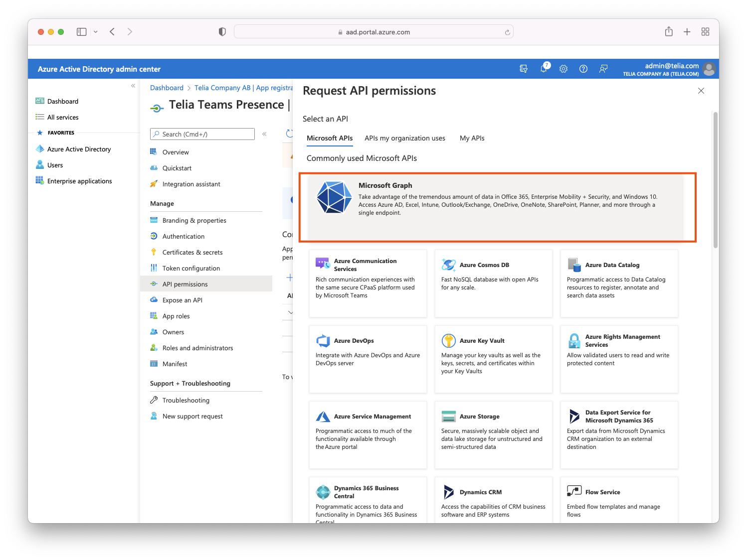Open directory and subscription filter icon
This screenshot has height=560, width=747.
pos(524,69)
